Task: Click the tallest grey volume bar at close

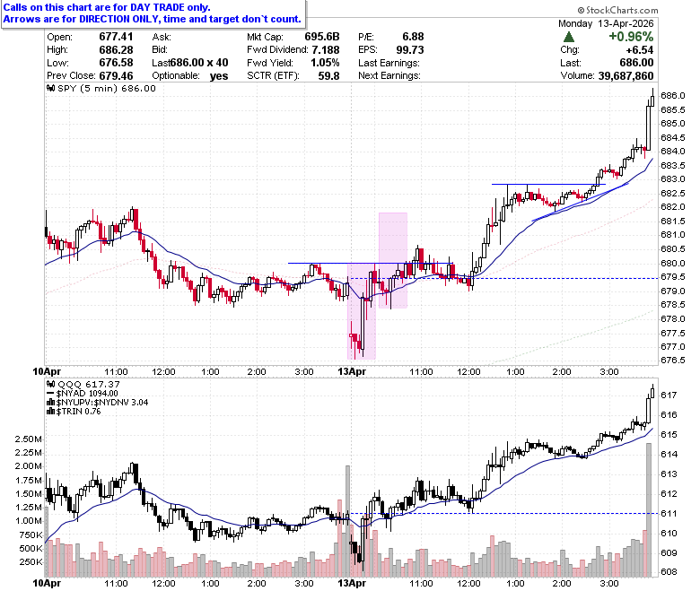Action: 649,509
